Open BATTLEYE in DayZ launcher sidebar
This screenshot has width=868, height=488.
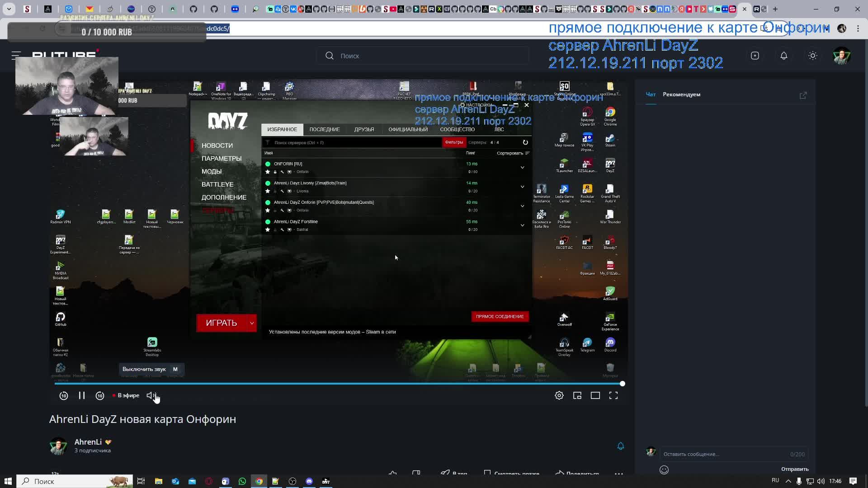[217, 184]
